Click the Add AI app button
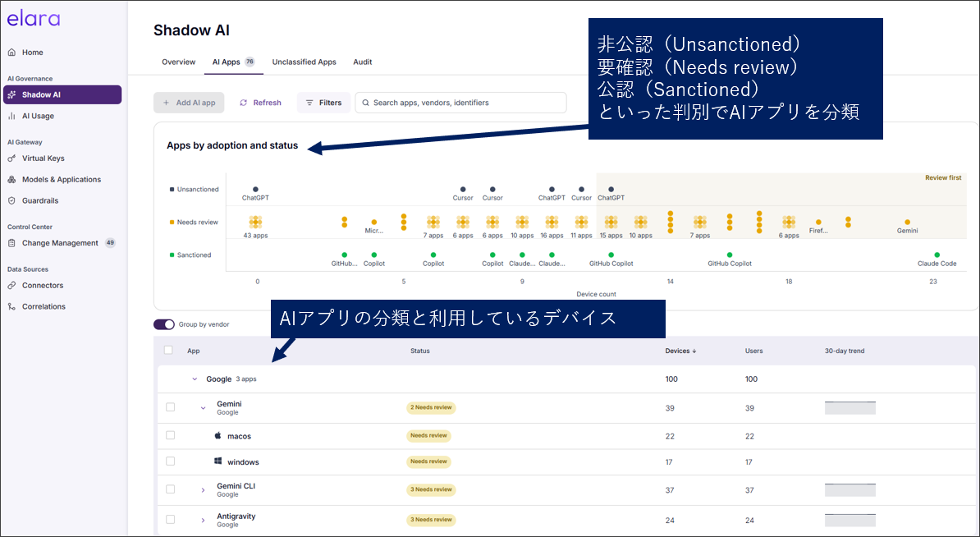Viewport: 980px width, 537px height. pos(189,103)
